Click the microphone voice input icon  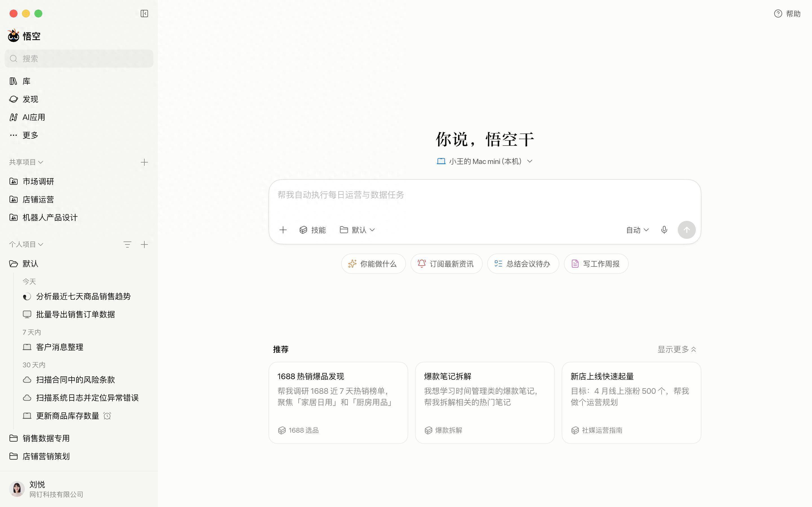tap(664, 230)
